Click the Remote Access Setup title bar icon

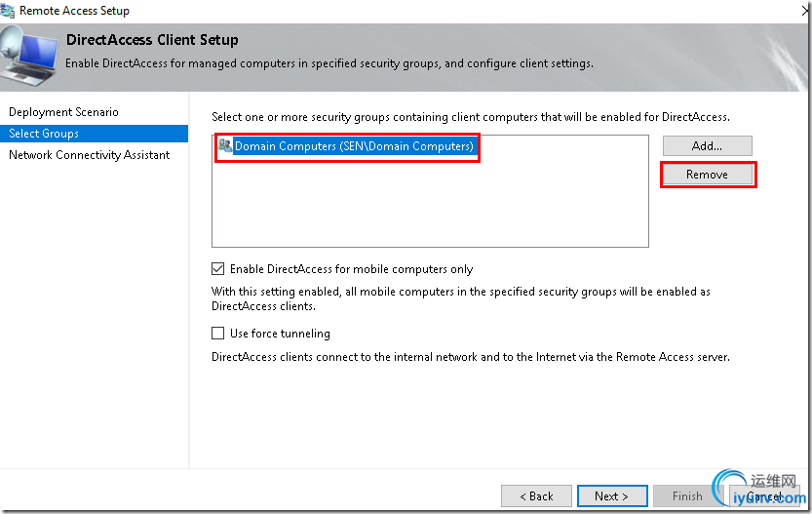(10, 11)
